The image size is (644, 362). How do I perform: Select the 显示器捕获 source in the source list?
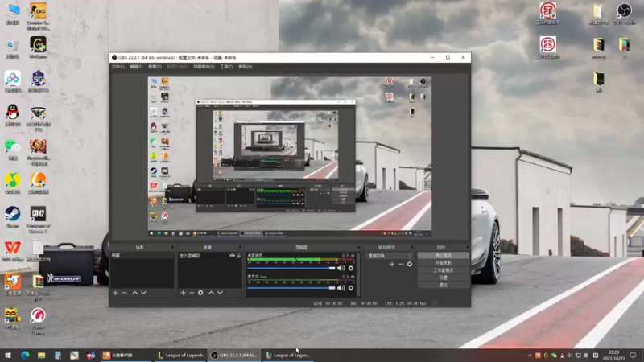coord(209,256)
